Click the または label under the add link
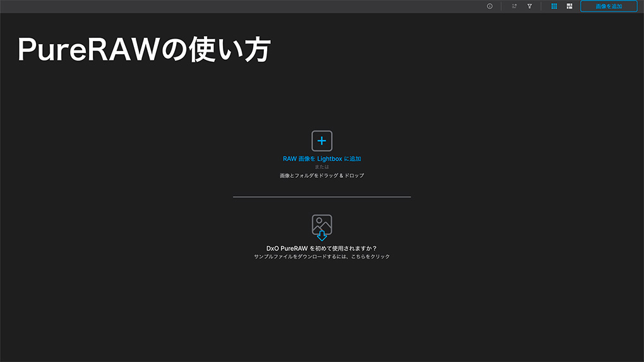644x362 pixels. point(321,167)
